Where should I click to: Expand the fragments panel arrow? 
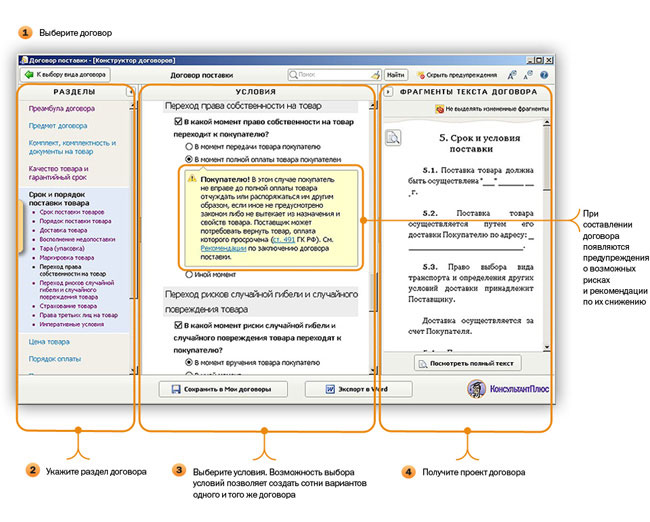pyautogui.click(x=388, y=92)
